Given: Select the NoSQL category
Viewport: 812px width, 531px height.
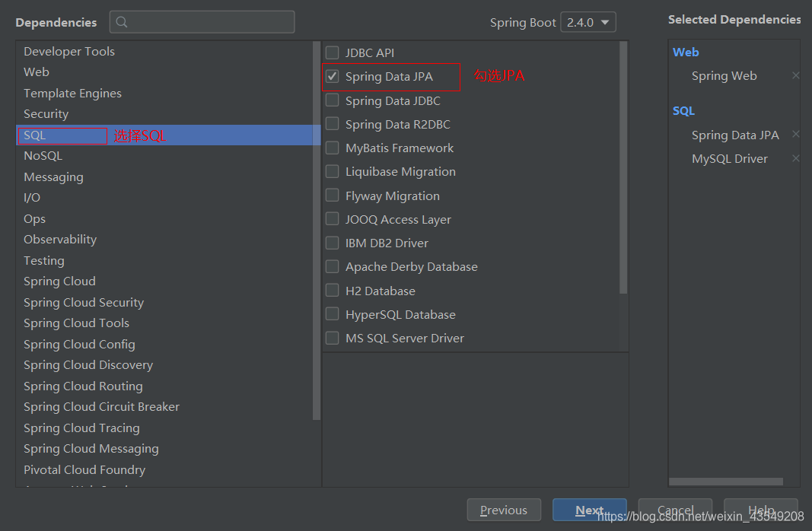Looking at the screenshot, I should 164,156.
